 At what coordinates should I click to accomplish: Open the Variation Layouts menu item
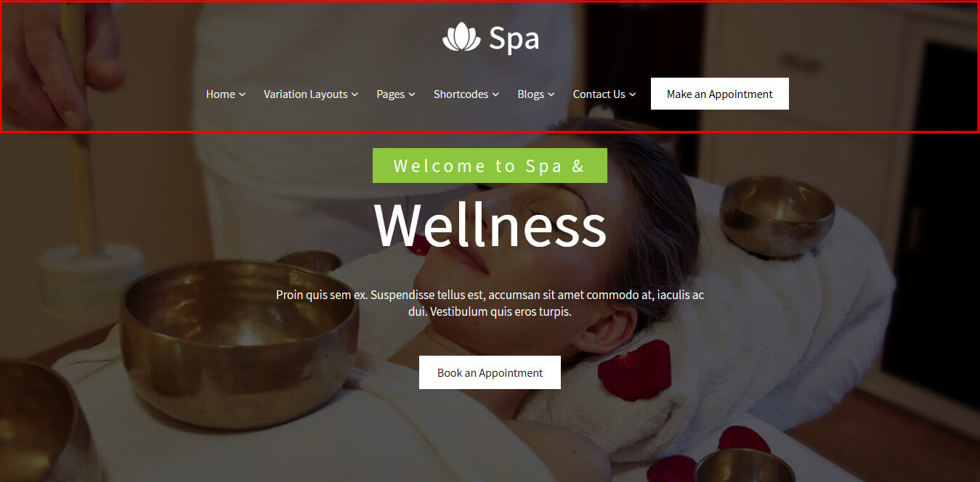(x=305, y=94)
